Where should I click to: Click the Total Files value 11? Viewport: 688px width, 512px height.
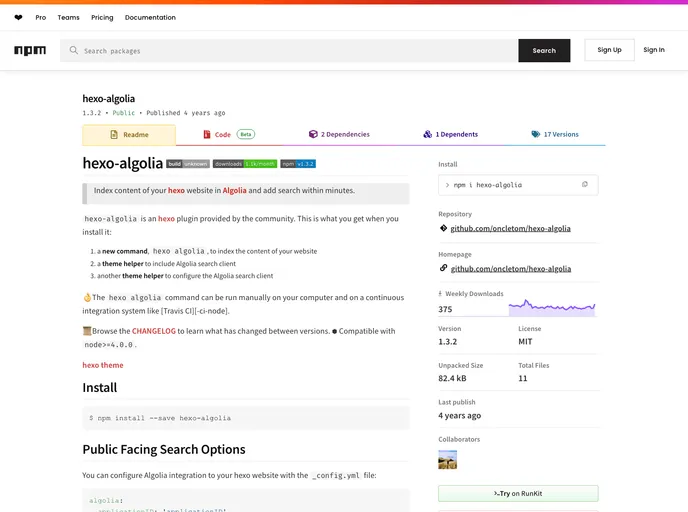click(523, 378)
